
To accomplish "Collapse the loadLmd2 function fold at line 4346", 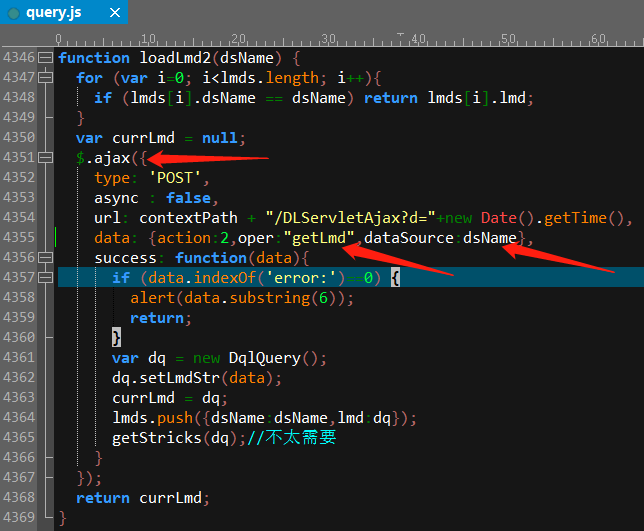I will [45, 57].
